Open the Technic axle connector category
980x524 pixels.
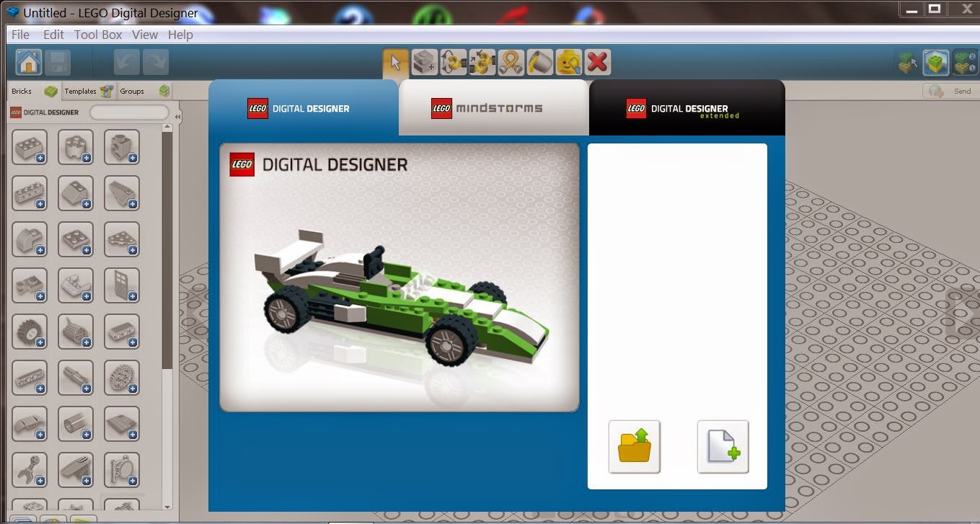click(76, 378)
